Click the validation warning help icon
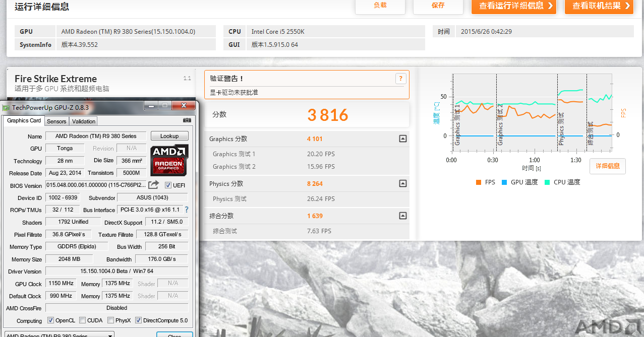This screenshot has width=644, height=337. point(400,78)
